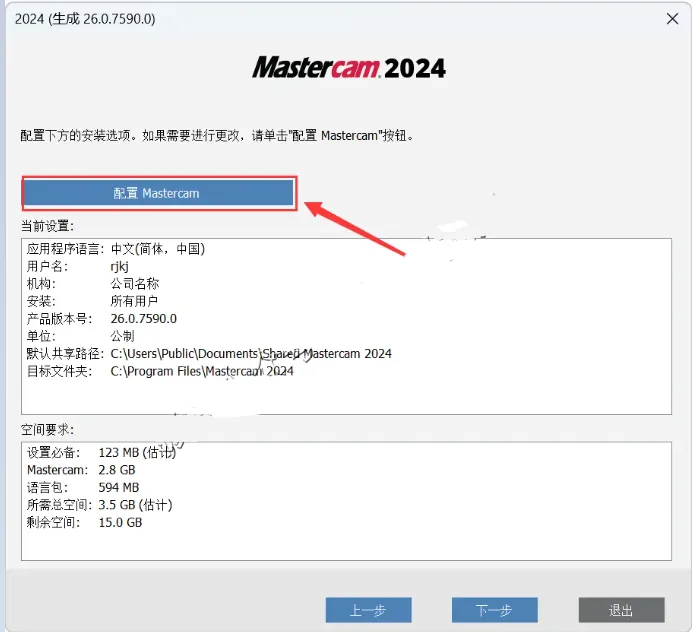
Task: Select the 默认共享路径 row
Action: coord(209,354)
